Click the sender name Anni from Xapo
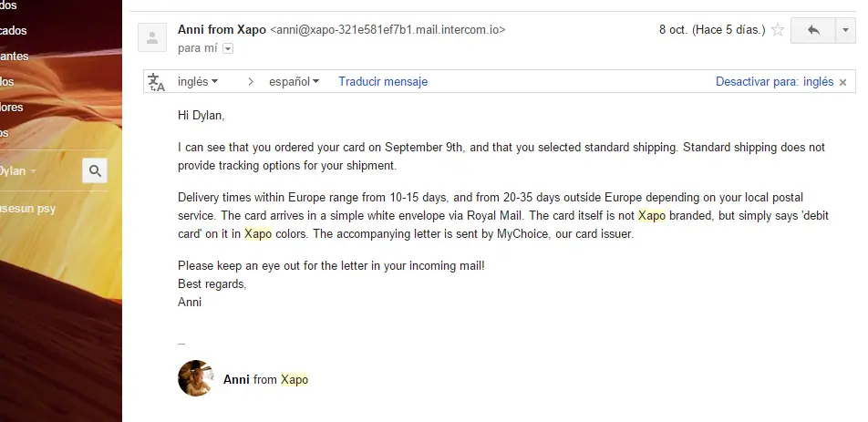The height and width of the screenshot is (422, 868). point(222,30)
